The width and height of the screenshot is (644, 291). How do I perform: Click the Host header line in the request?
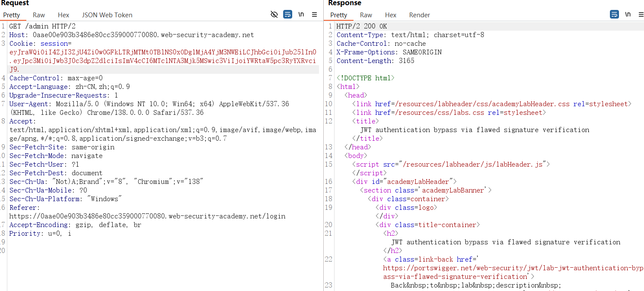click(x=132, y=35)
